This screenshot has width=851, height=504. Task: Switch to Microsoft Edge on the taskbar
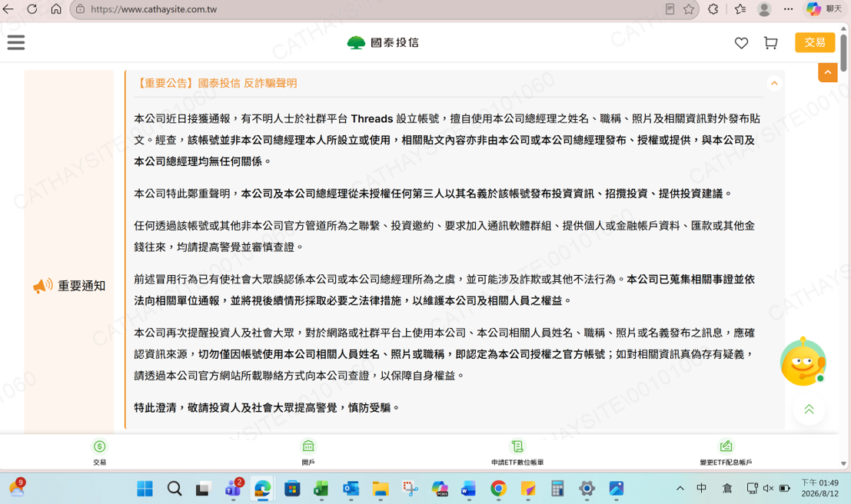263,489
